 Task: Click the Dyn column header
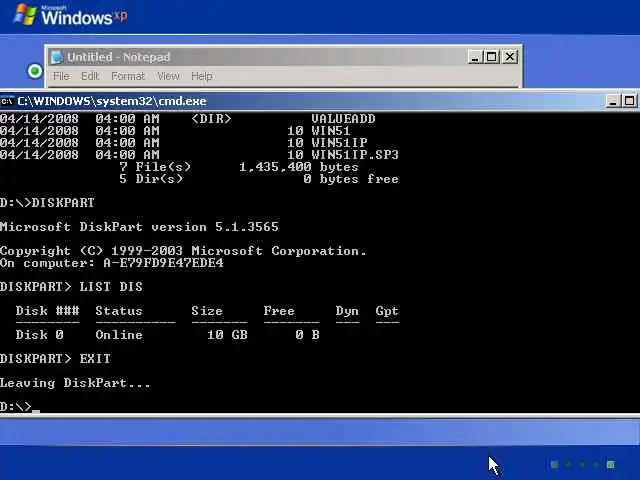pos(347,311)
